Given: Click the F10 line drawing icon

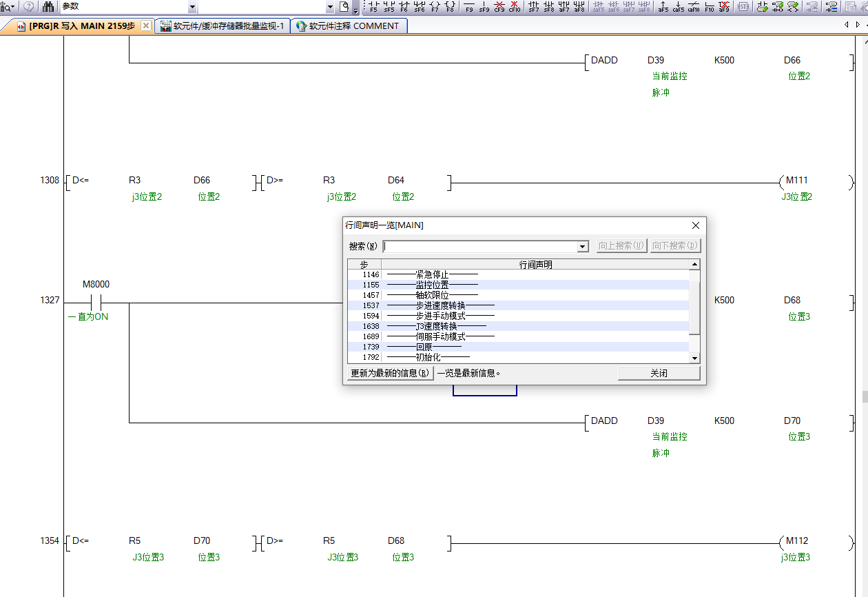Looking at the screenshot, I should [709, 7].
